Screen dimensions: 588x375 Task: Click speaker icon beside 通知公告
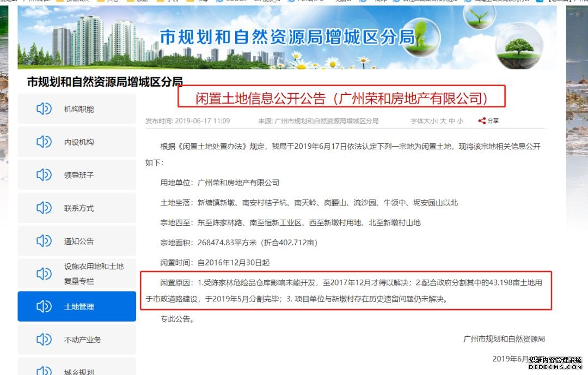pyautogui.click(x=44, y=241)
